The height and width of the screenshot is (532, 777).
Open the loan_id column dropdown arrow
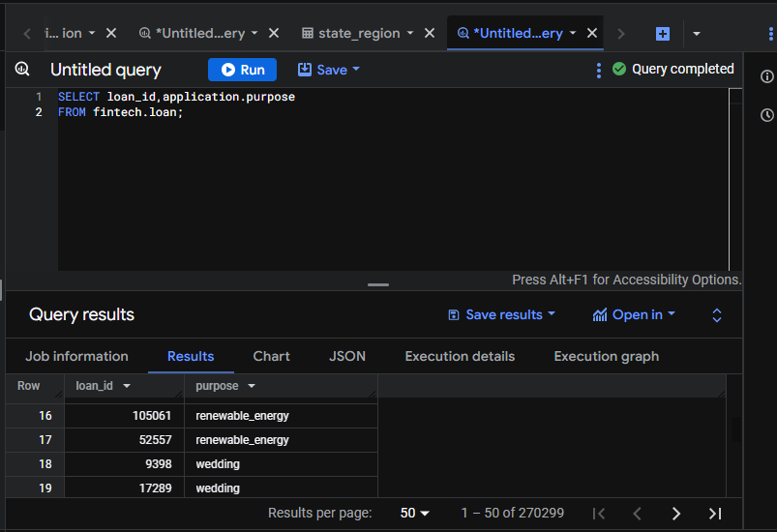click(127, 386)
